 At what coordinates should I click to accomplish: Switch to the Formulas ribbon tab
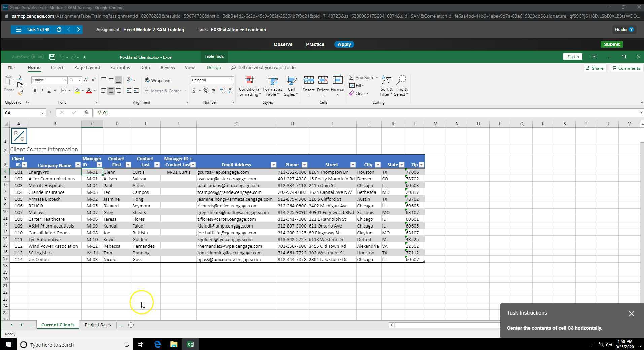120,67
